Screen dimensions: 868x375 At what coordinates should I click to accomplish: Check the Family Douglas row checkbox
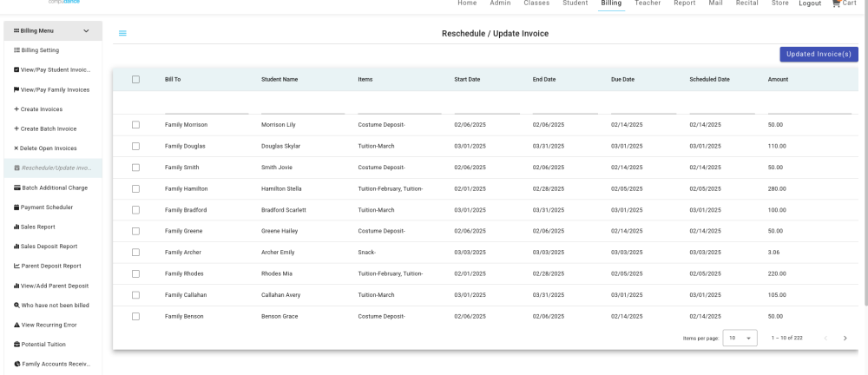(135, 146)
